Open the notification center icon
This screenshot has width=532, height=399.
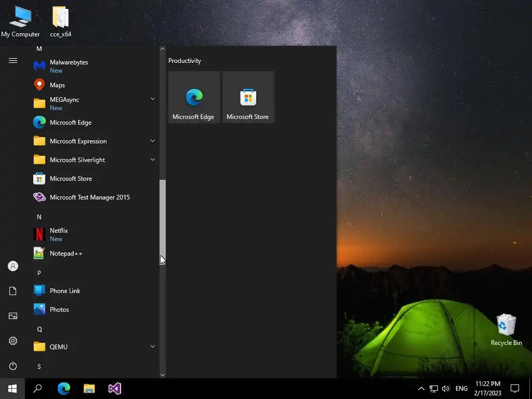coord(515,389)
